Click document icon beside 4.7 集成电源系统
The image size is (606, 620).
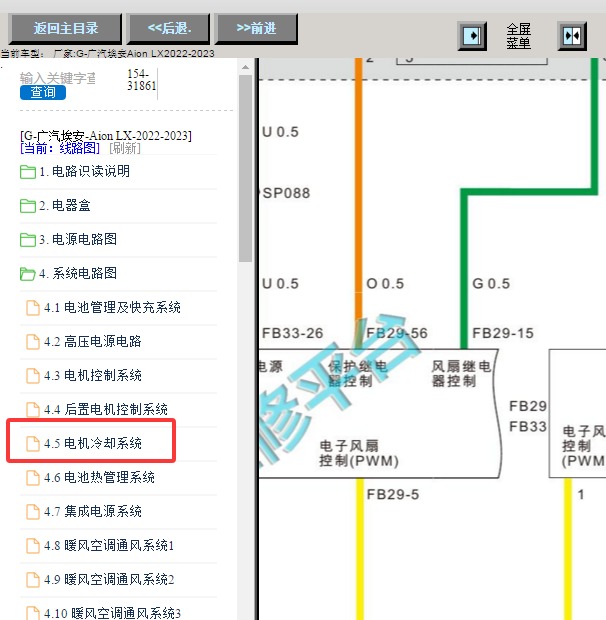tap(32, 512)
